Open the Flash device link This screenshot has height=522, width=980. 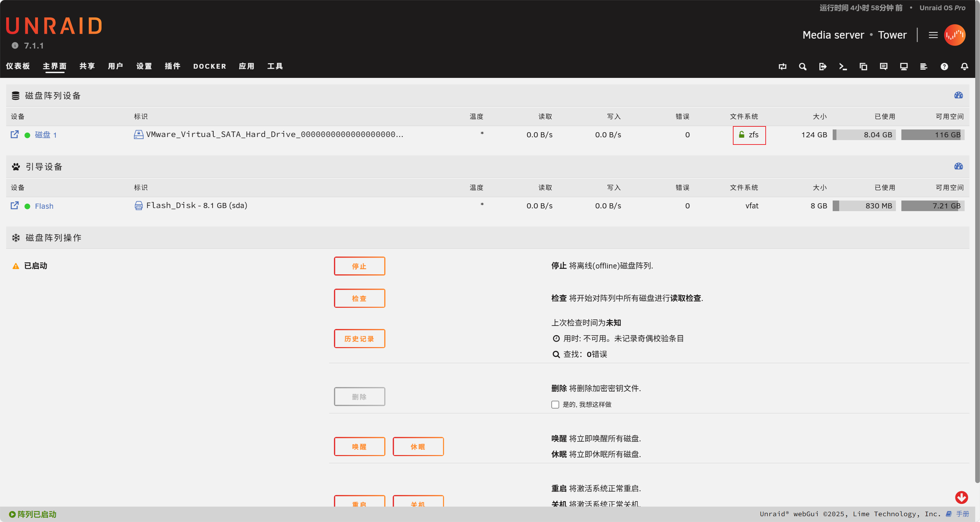pyautogui.click(x=44, y=206)
